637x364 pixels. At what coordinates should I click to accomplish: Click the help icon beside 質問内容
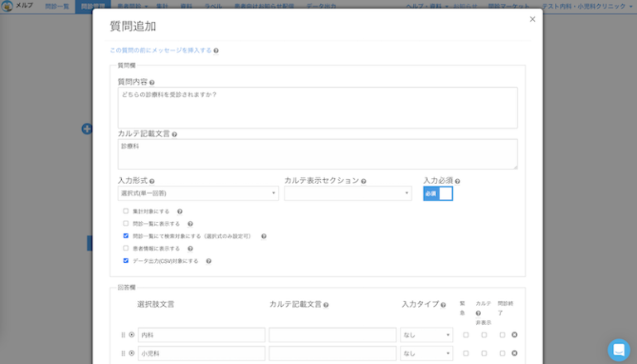(x=152, y=83)
